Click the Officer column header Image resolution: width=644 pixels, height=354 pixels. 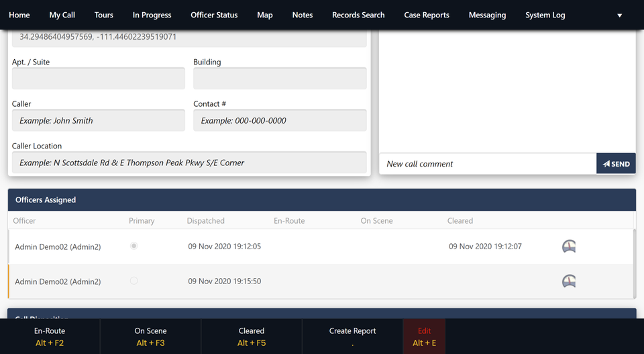[24, 221]
